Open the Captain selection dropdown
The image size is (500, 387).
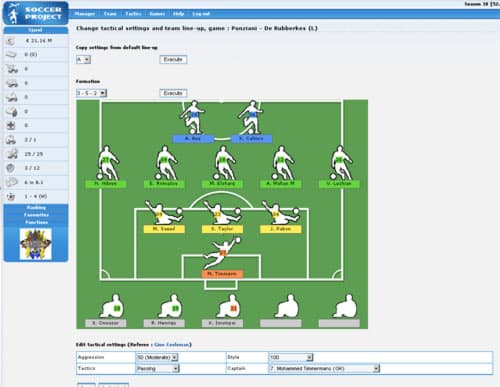point(324,368)
